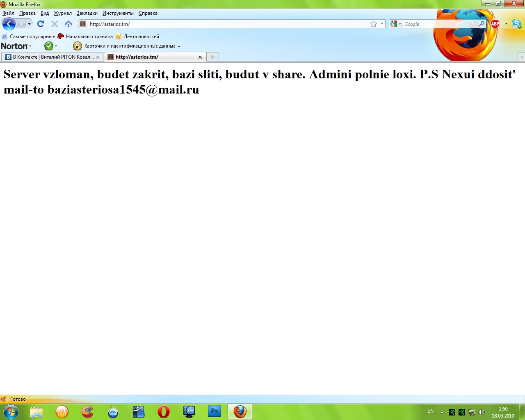Click the Back navigation arrow
This screenshot has width=525, height=420.
coord(9,24)
